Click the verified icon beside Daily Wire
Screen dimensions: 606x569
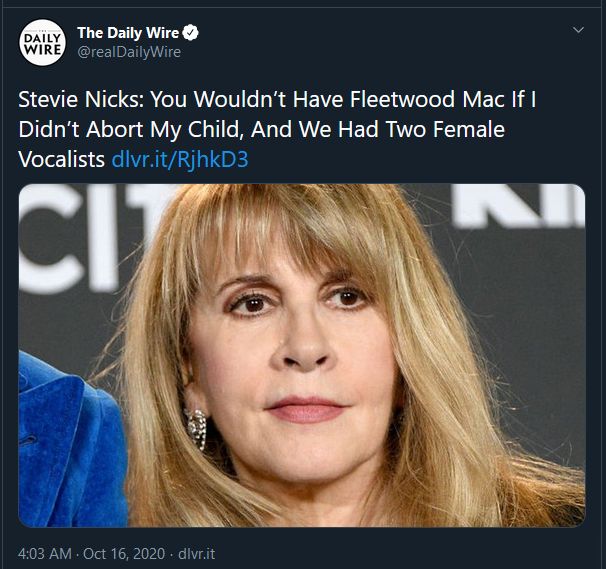[192, 33]
